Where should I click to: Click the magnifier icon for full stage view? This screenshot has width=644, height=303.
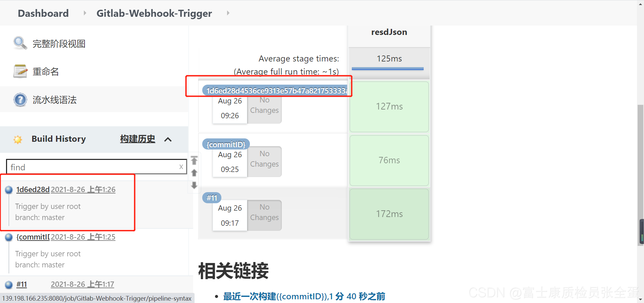20,43
